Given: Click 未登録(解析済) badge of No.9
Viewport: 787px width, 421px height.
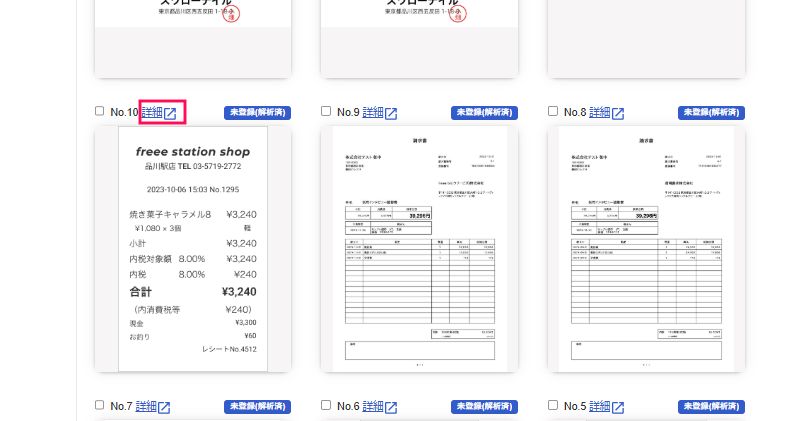Looking at the screenshot, I should coord(484,112).
